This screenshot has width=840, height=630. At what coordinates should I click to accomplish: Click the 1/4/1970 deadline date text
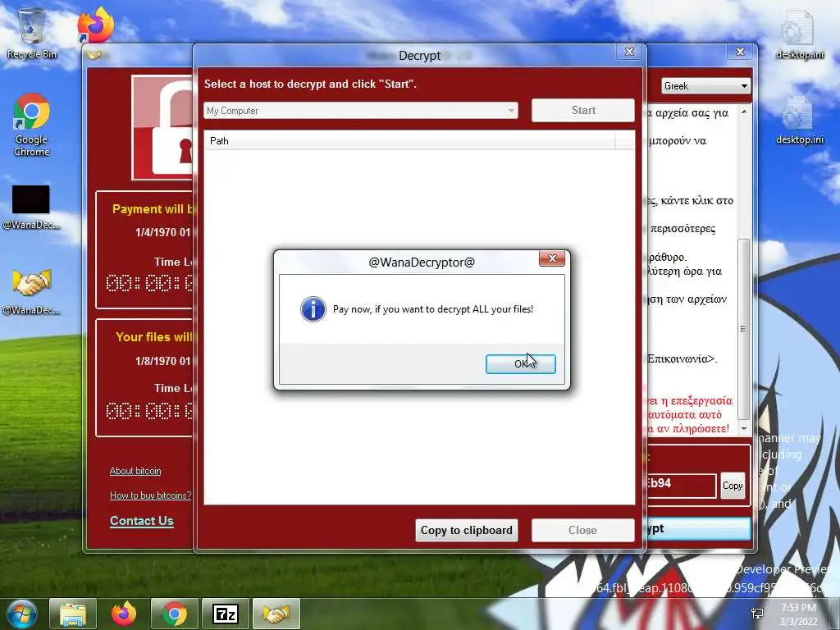[163, 232]
